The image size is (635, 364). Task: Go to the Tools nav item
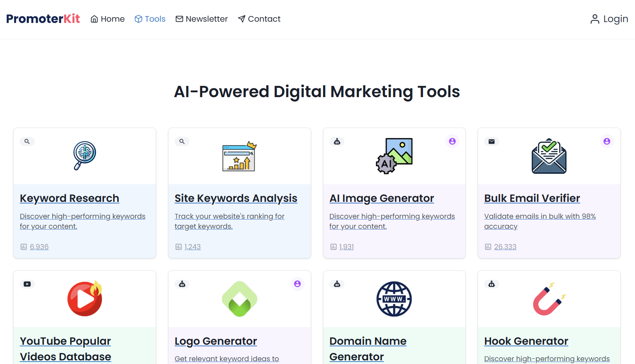click(x=150, y=19)
